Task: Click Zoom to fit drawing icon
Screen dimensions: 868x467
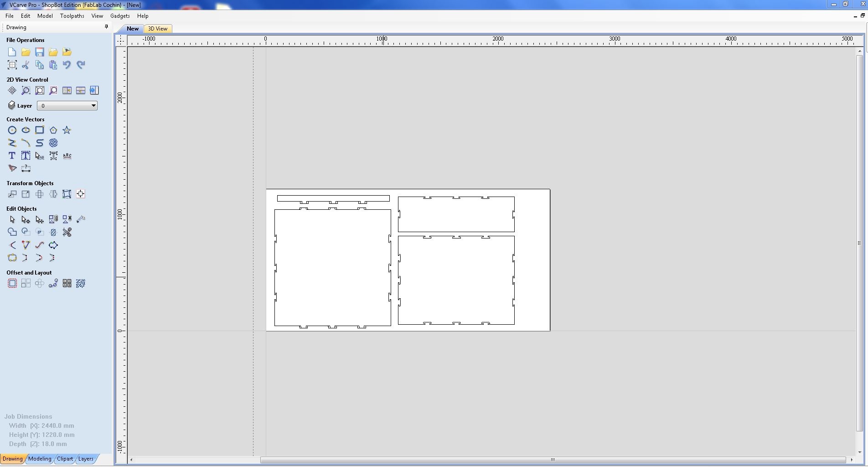Action: click(40, 90)
